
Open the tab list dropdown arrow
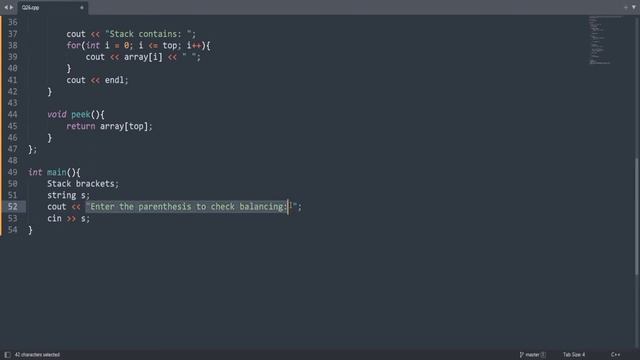click(x=634, y=7)
